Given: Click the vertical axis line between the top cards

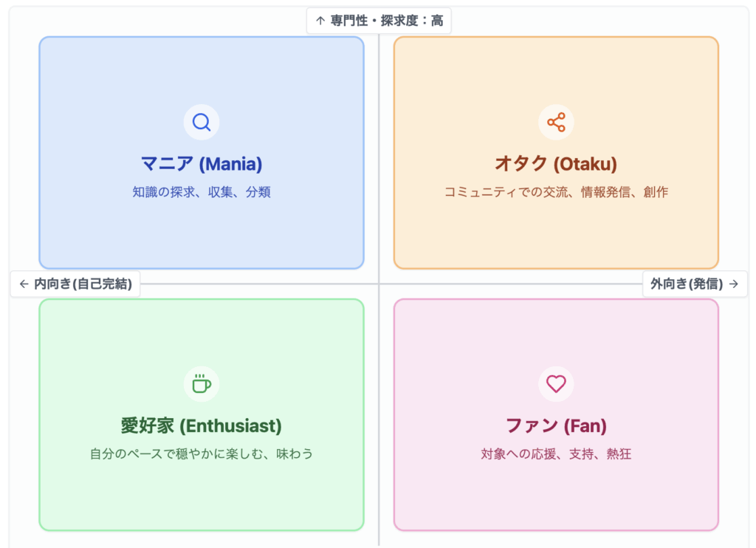Looking at the screenshot, I should click(379, 148).
